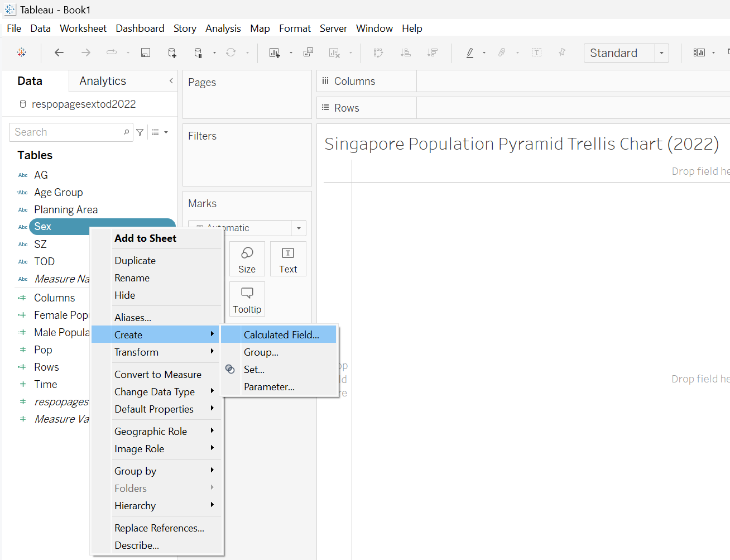
Task: Click the Duplicate sheet toolbar icon
Action: click(308, 52)
